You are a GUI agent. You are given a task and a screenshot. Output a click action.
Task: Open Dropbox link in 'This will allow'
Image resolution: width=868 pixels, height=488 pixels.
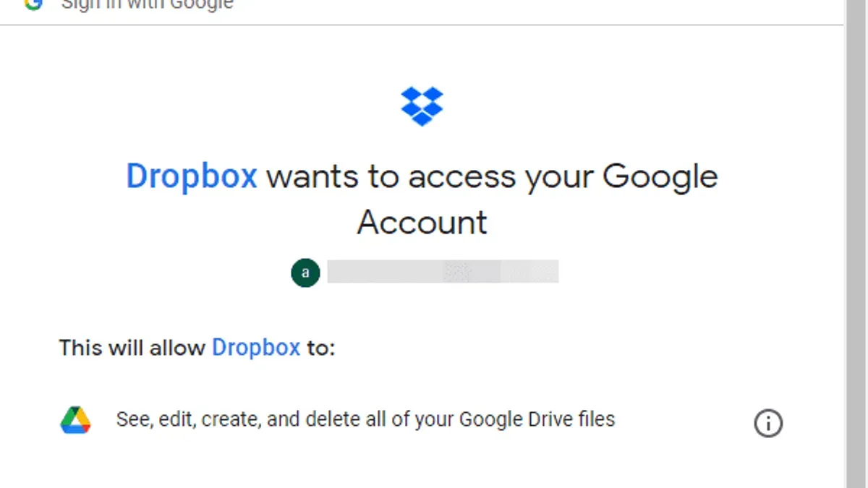[x=256, y=348]
